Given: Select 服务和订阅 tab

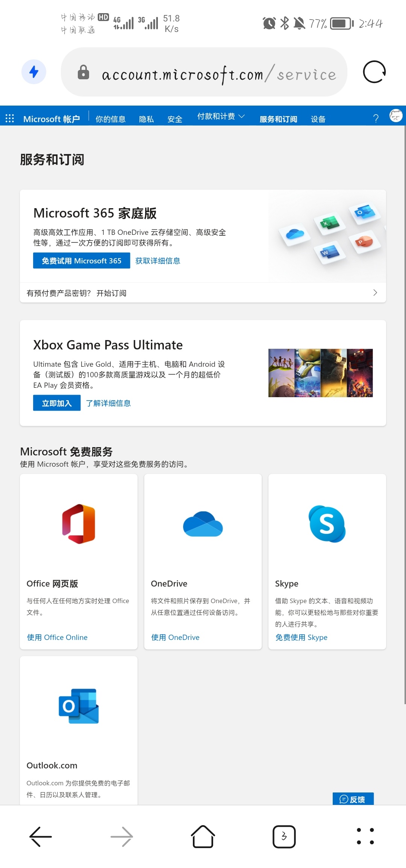Looking at the screenshot, I should pos(279,119).
